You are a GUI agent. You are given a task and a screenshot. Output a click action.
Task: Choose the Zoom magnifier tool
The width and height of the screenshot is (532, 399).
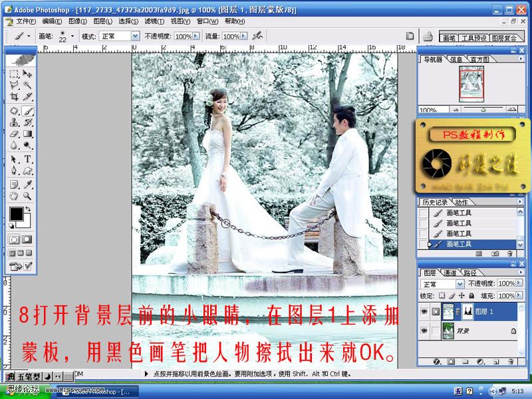(28, 196)
